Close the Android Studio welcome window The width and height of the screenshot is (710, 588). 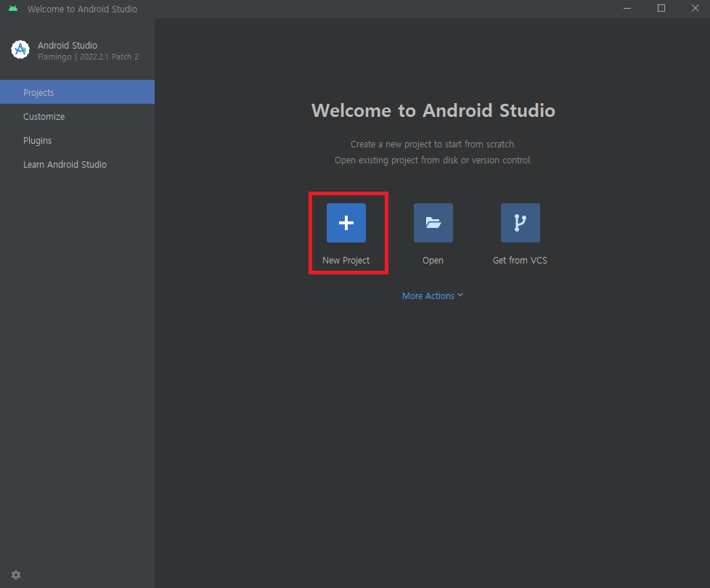tap(695, 9)
